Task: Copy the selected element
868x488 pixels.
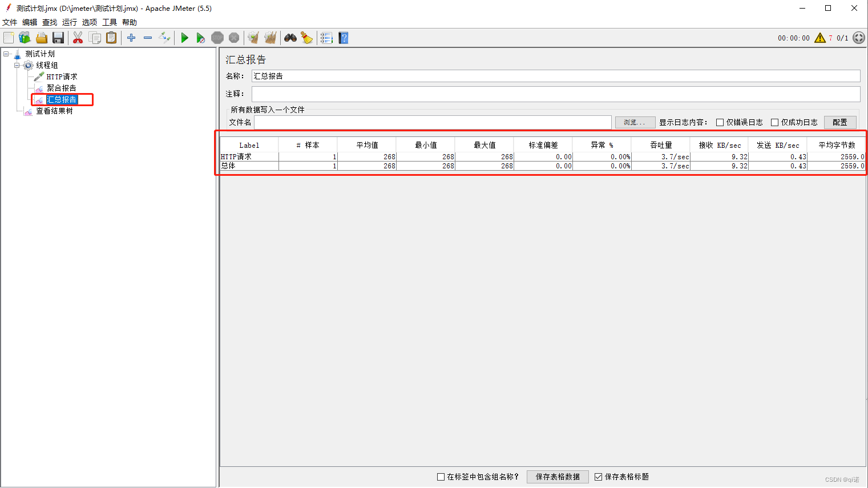Action: (95, 38)
